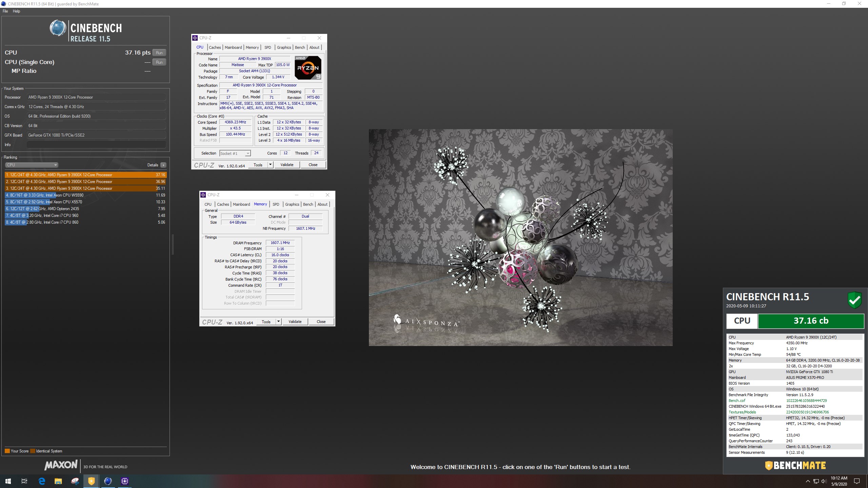The height and width of the screenshot is (488, 868).
Task: Show hidden system tray icons
Action: pyautogui.click(x=808, y=481)
